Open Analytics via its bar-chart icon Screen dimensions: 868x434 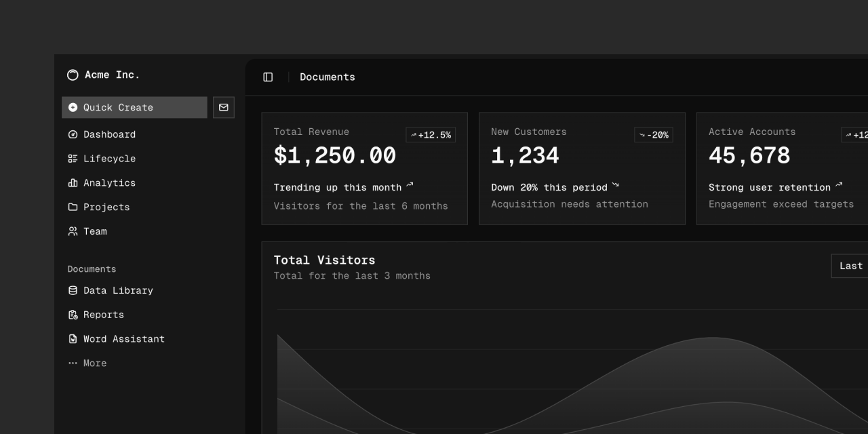coord(73,182)
